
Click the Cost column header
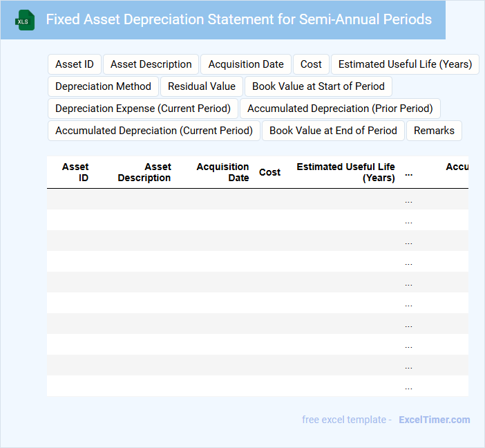[269, 172]
